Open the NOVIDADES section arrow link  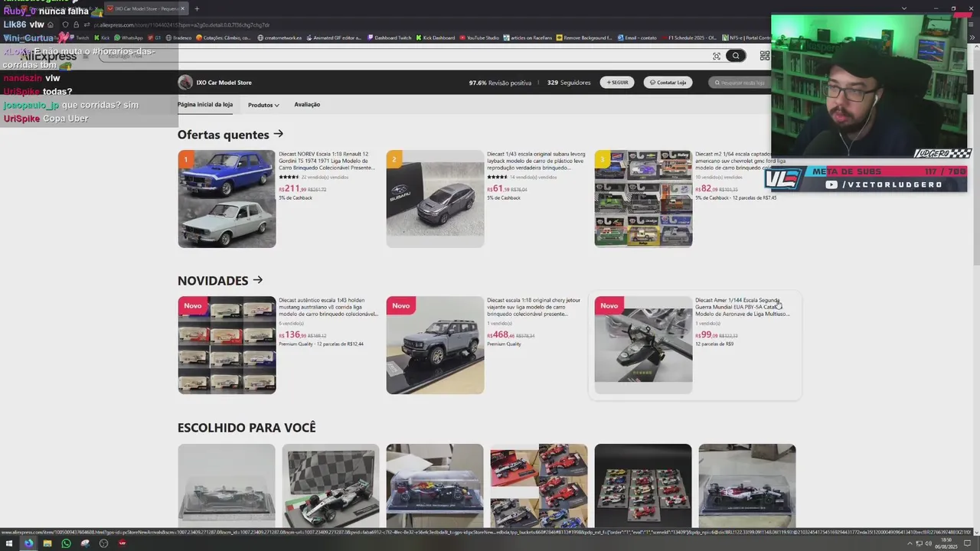pyautogui.click(x=257, y=280)
